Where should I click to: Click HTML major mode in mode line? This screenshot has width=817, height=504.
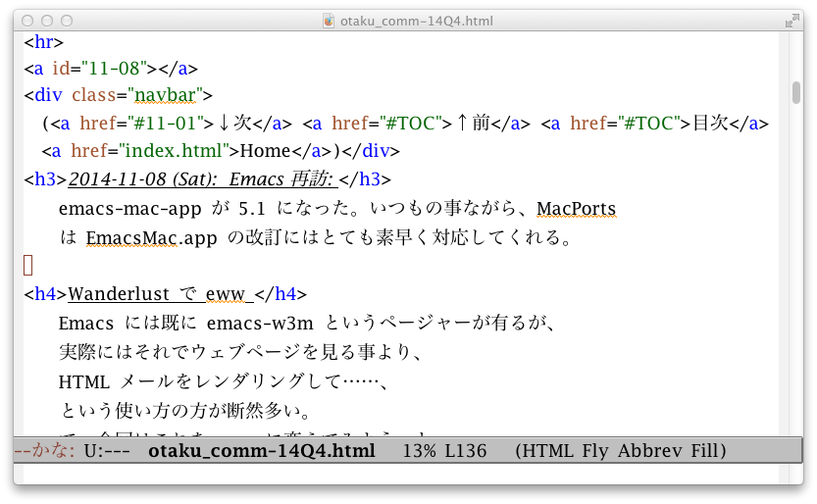pos(547,450)
